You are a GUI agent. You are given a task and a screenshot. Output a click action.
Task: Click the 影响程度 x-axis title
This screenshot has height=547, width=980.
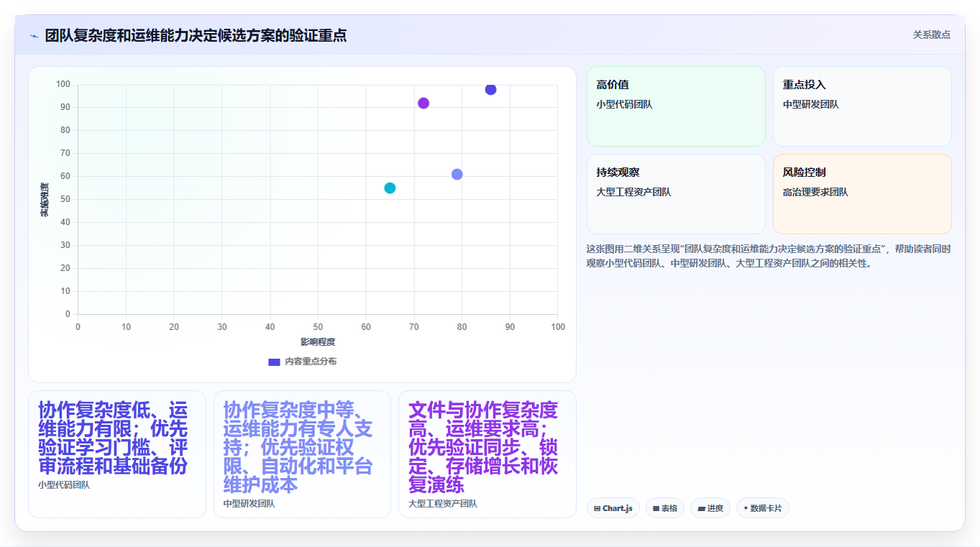[318, 342]
